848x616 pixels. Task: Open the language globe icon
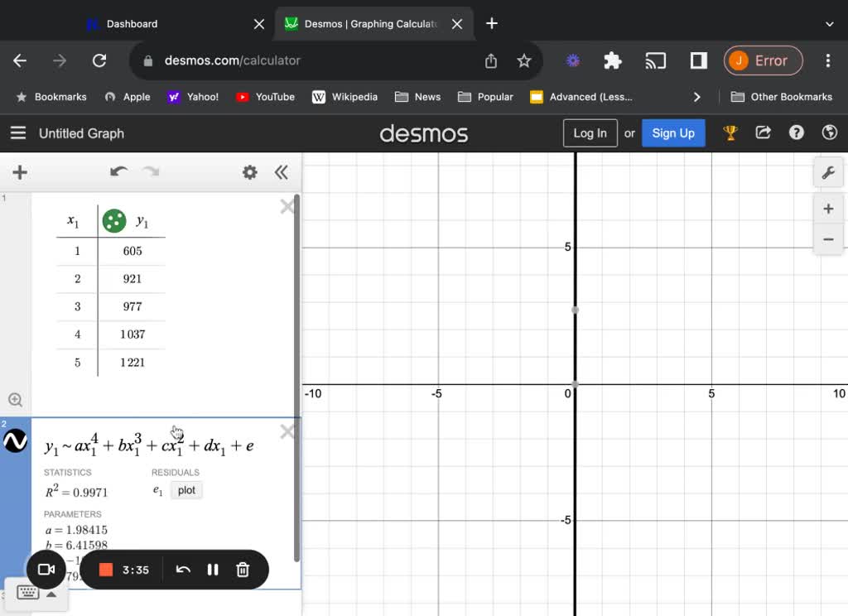(829, 132)
